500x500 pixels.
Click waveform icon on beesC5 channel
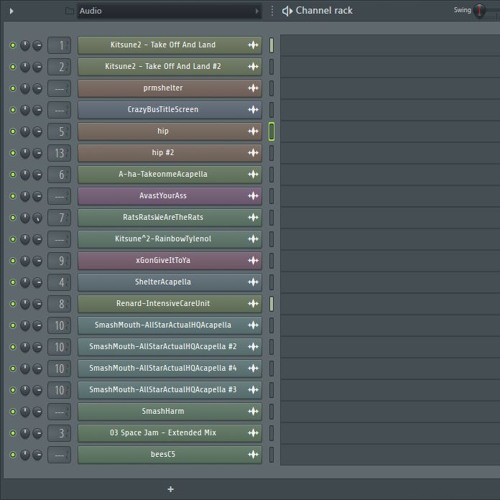253,454
